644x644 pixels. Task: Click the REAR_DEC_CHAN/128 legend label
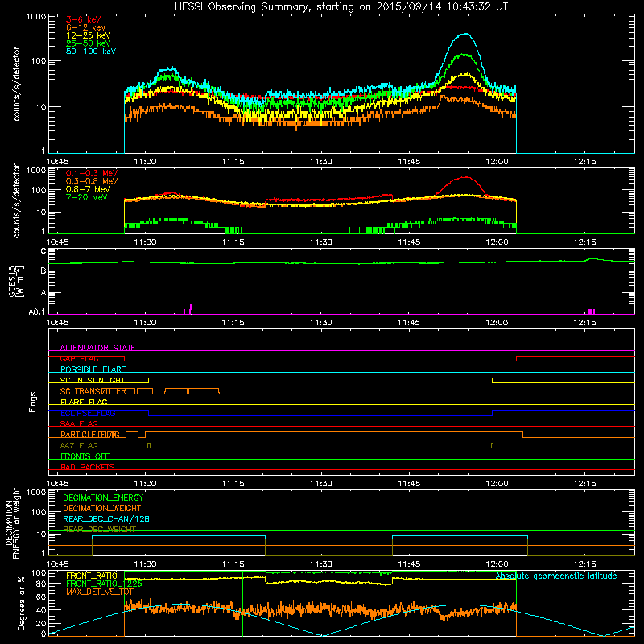click(106, 518)
